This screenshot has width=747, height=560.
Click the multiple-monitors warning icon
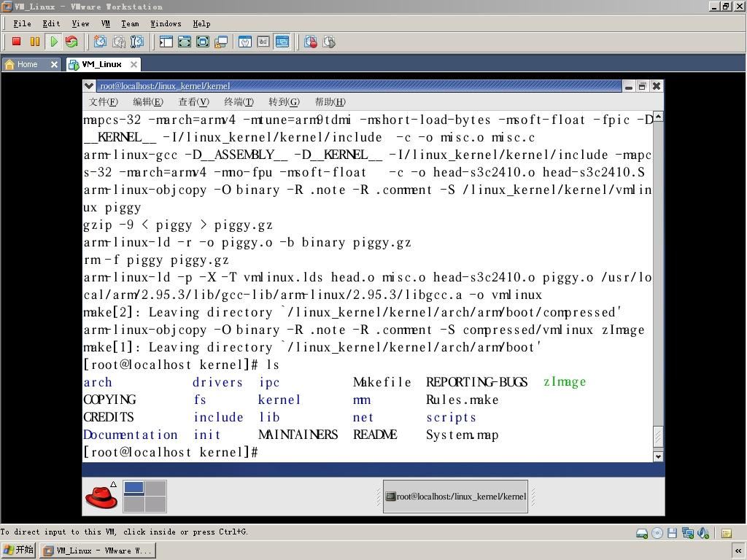coord(221,42)
